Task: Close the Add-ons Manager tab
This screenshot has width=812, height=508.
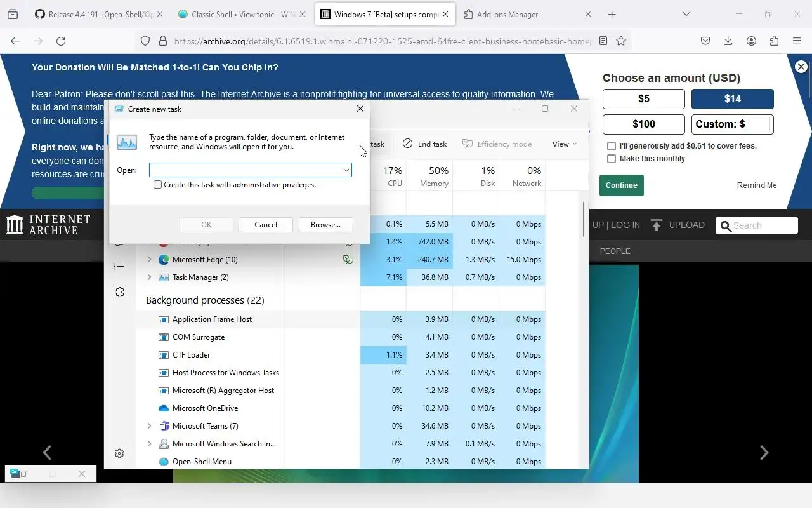Action: pyautogui.click(x=587, y=14)
